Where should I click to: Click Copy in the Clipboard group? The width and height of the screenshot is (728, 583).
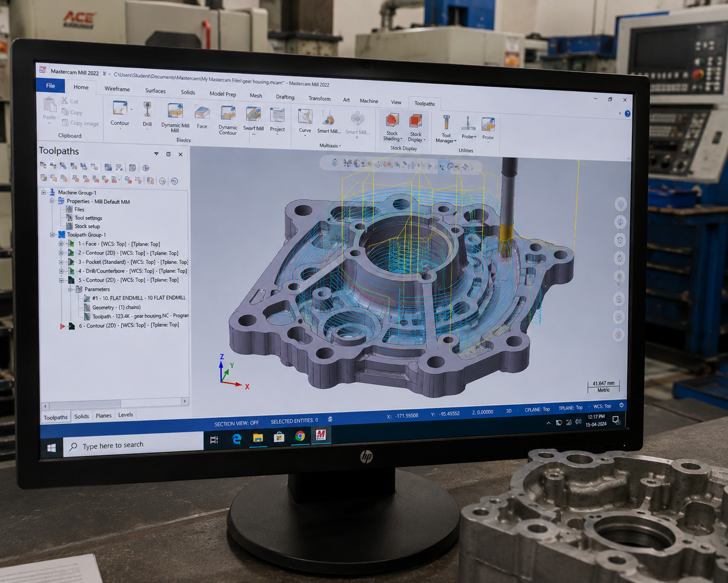click(72, 112)
